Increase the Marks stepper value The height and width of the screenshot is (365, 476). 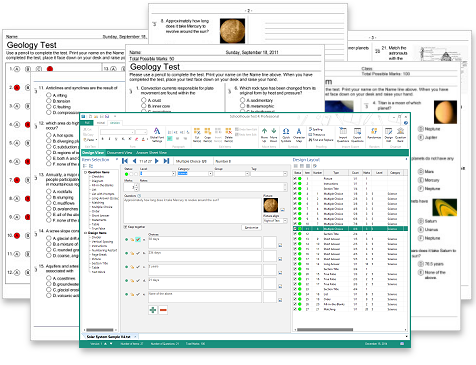[136, 185]
